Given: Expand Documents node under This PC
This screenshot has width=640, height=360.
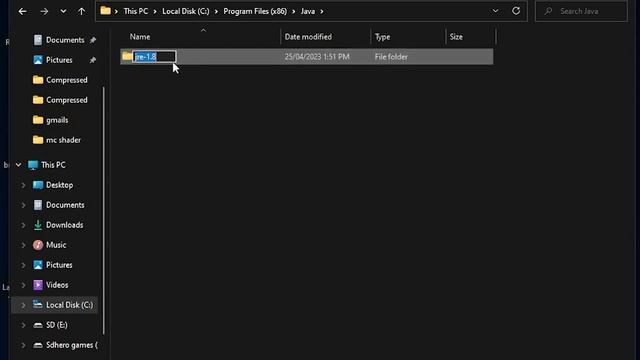Looking at the screenshot, I should [23, 205].
